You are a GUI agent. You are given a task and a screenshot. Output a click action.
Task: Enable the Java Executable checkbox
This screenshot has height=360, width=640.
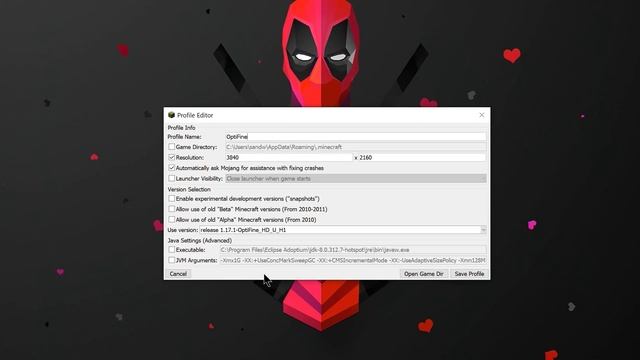[x=171, y=249]
